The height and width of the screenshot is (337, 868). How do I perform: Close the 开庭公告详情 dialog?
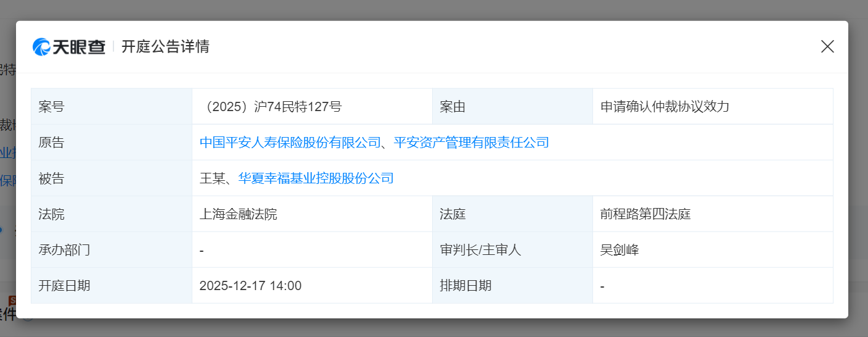pyautogui.click(x=827, y=46)
